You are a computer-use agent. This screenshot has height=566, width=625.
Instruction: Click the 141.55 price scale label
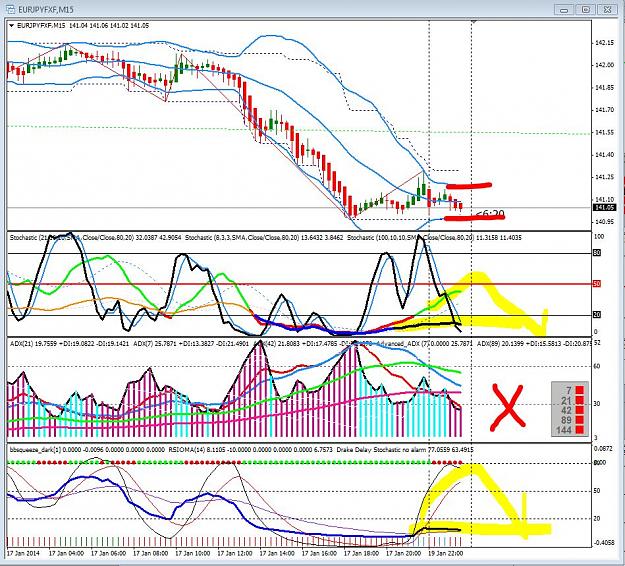point(604,132)
